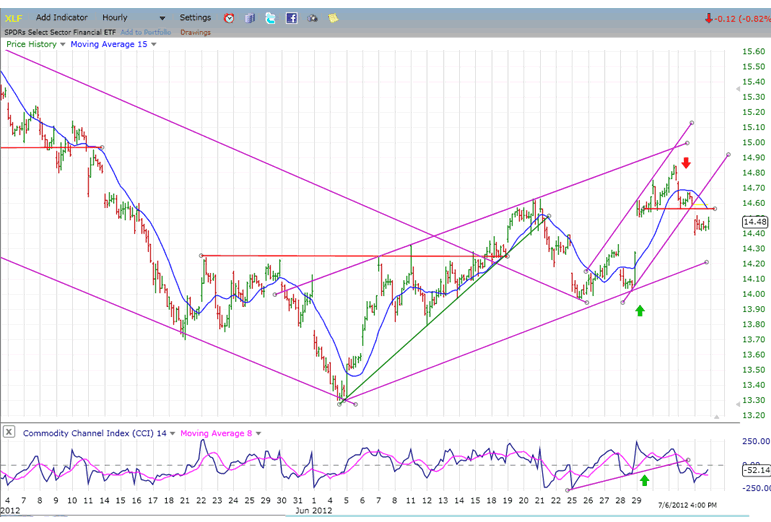Click the Add to Portfolio link
771x522 pixels.
coord(145,32)
